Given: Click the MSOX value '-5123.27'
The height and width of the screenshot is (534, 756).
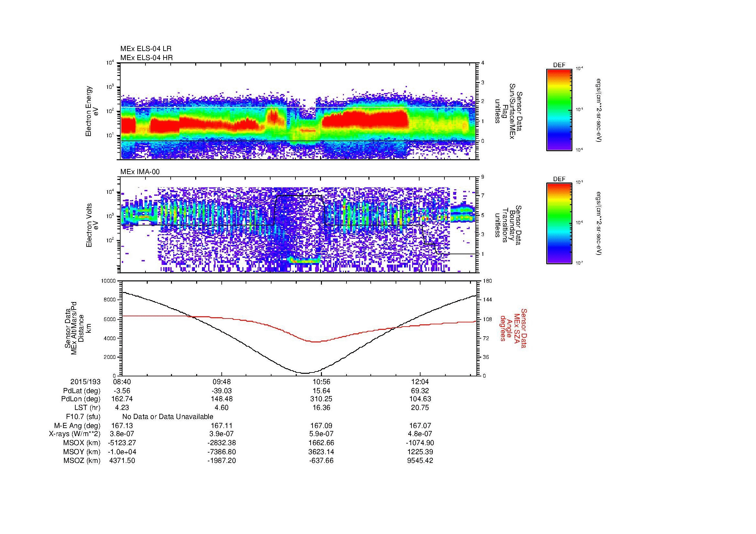Looking at the screenshot, I should (x=122, y=443).
